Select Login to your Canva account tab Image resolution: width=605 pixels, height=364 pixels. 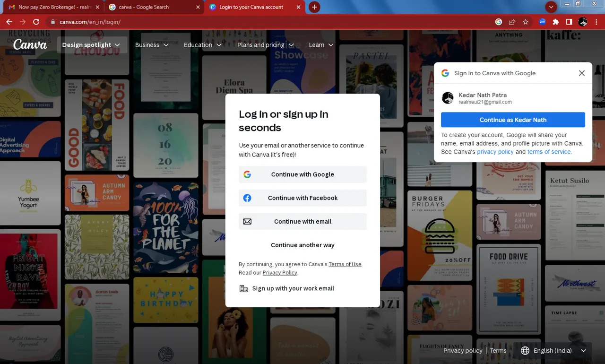coord(254,7)
